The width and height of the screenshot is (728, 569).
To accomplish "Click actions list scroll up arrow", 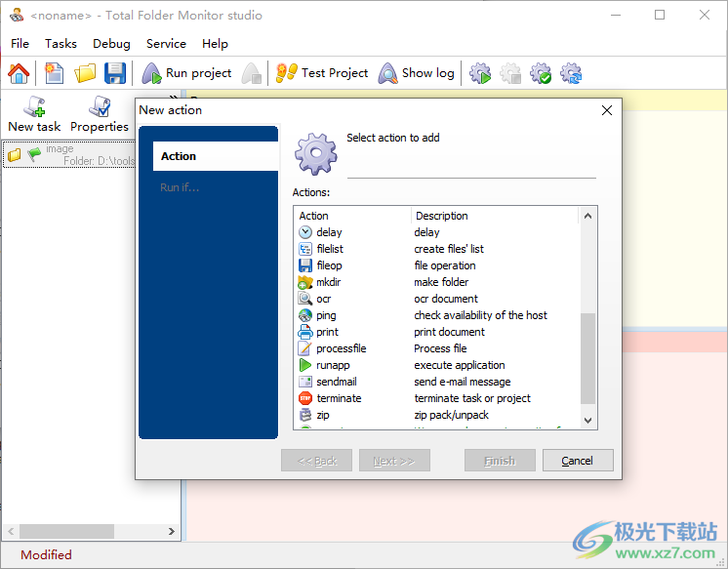I will pos(587,216).
